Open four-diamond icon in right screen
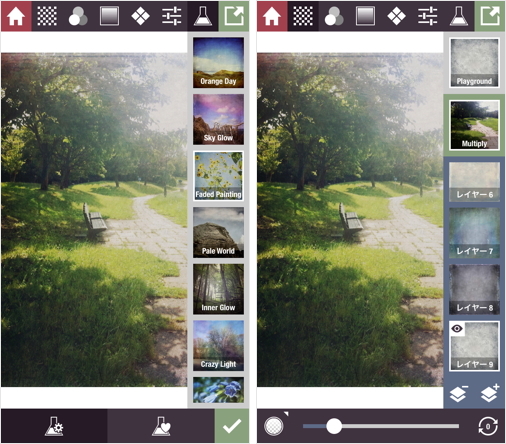Screen dimensions: 506x444 (x=396, y=16)
